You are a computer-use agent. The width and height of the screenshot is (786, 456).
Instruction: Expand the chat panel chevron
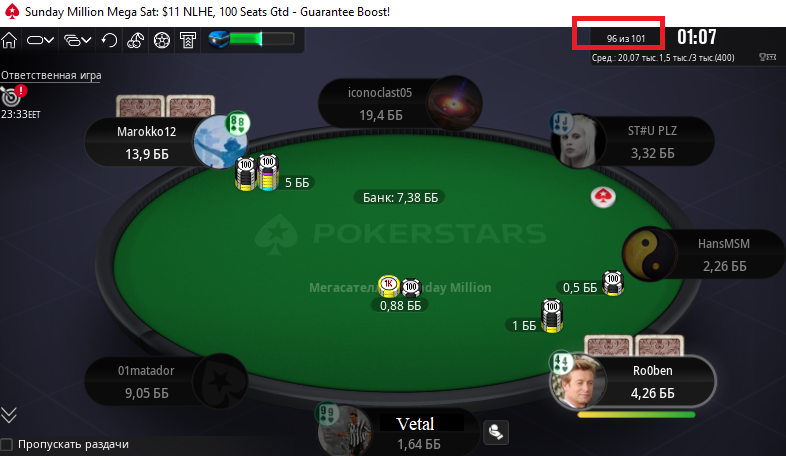[9, 415]
